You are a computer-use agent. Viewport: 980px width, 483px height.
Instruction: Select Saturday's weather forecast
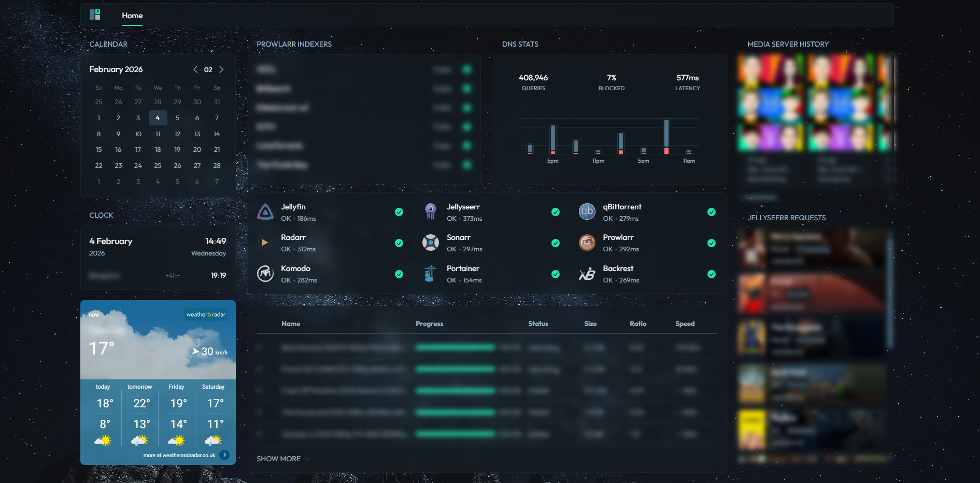214,415
